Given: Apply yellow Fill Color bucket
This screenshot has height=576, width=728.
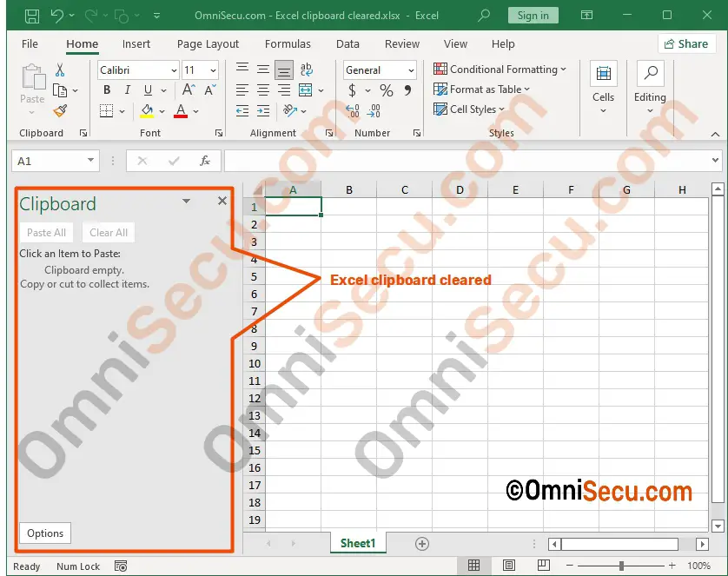Looking at the screenshot, I should [x=147, y=111].
